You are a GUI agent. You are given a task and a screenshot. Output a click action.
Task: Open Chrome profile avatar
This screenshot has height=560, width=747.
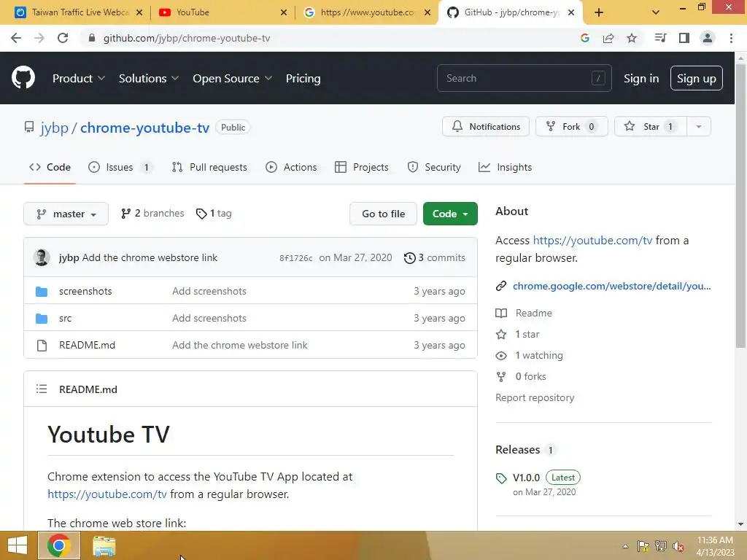[708, 38]
